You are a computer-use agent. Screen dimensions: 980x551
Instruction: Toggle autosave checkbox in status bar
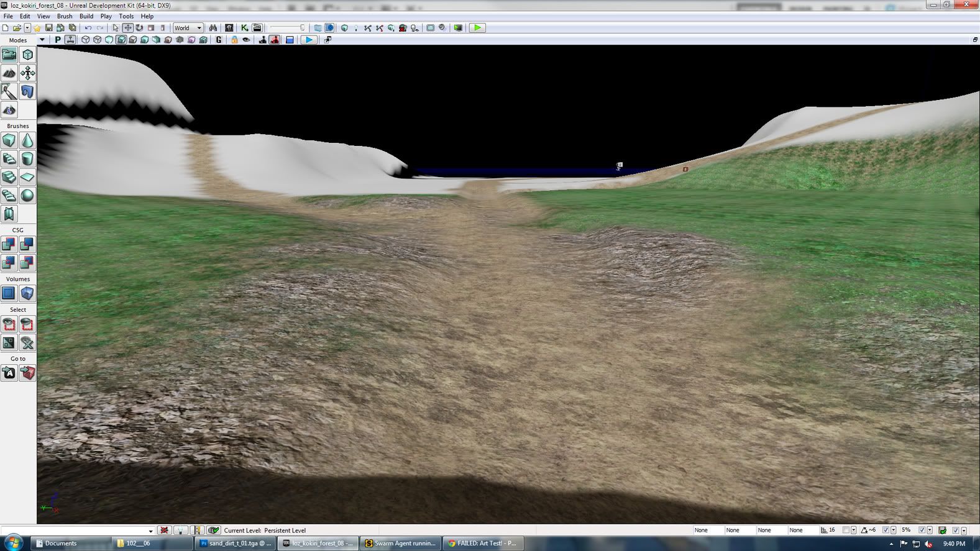955,531
